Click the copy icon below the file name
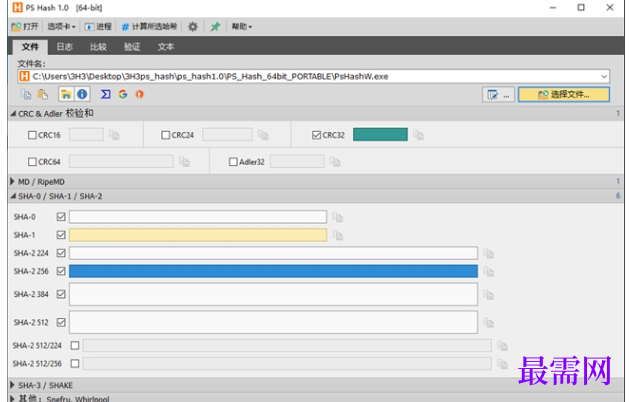 coord(26,94)
